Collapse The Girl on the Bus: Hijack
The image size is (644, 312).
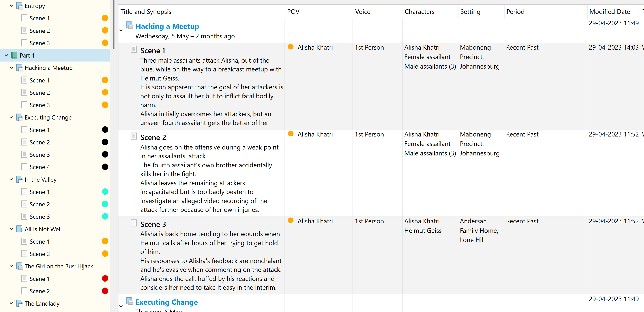(x=11, y=266)
